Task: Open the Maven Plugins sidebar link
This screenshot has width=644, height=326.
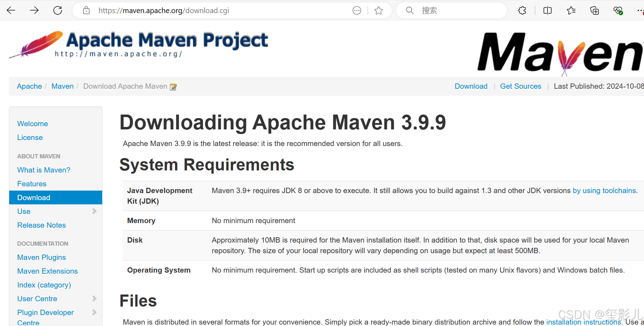Action: [x=42, y=257]
